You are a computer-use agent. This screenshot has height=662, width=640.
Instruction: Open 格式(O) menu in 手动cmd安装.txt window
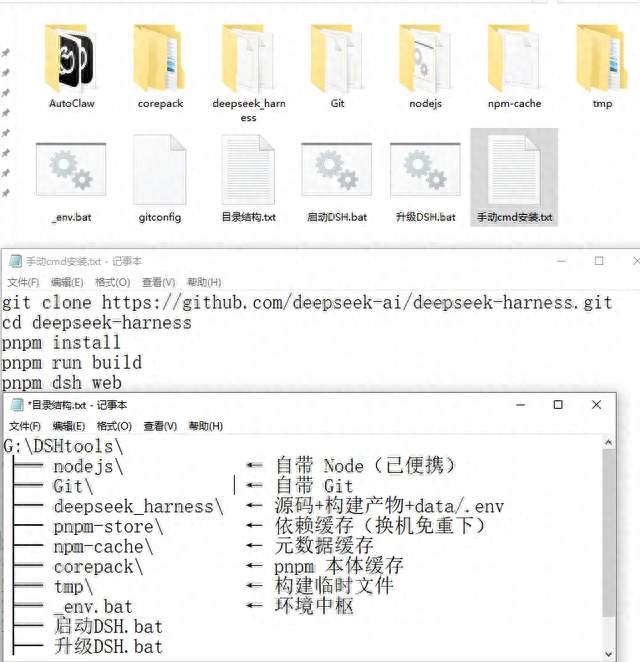click(x=112, y=282)
